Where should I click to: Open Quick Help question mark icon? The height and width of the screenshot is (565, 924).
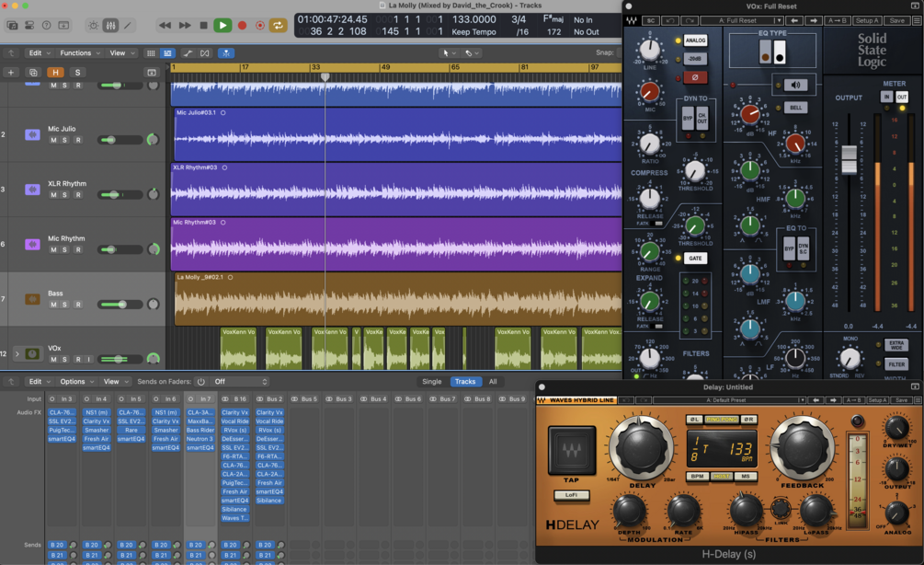click(46, 26)
